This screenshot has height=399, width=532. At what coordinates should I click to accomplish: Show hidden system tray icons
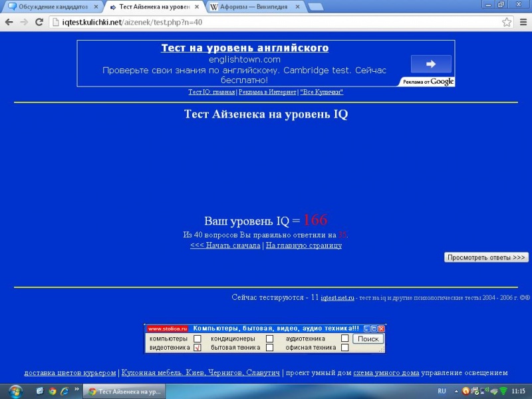(456, 391)
